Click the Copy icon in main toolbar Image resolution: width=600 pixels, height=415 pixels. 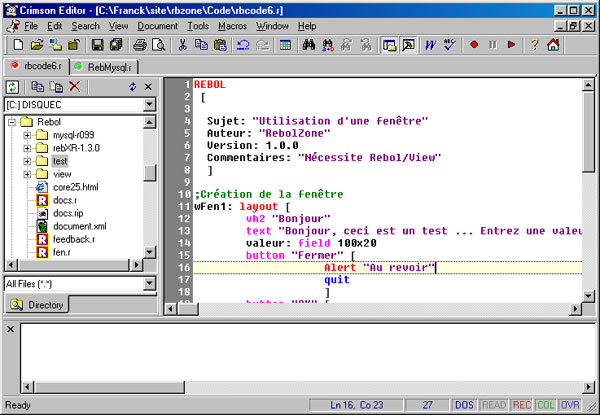tap(201, 45)
